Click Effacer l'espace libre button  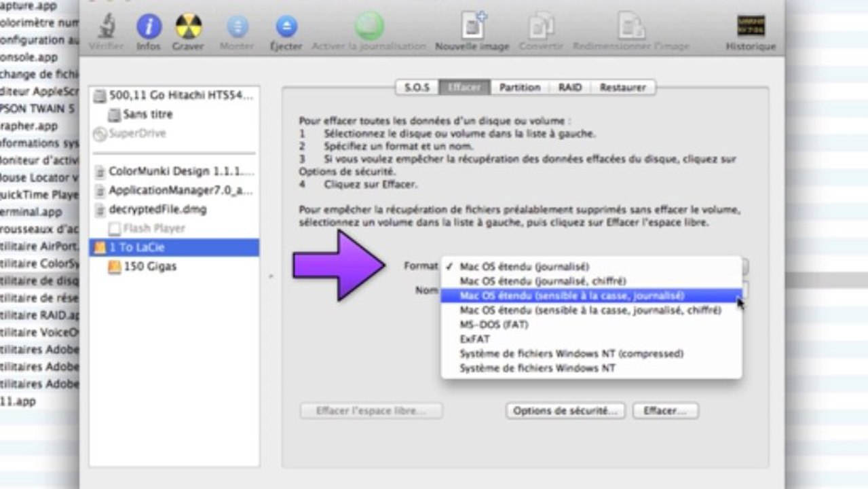pos(371,411)
